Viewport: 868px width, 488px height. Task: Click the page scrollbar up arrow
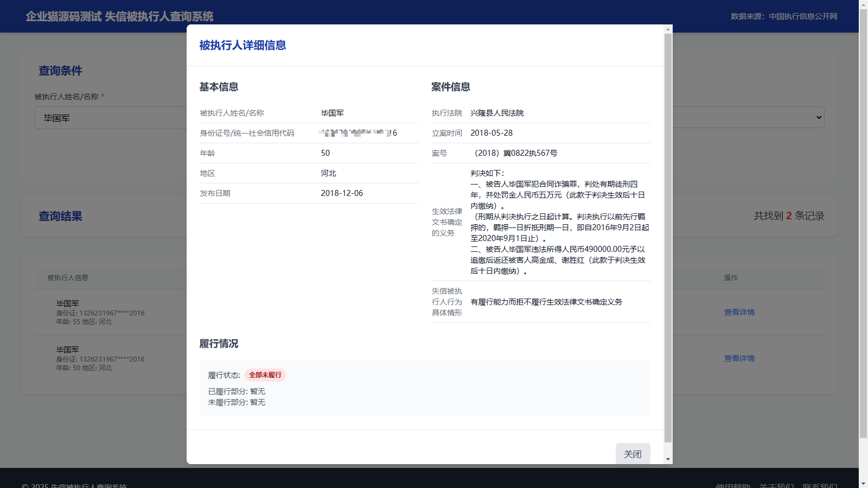click(863, 4)
